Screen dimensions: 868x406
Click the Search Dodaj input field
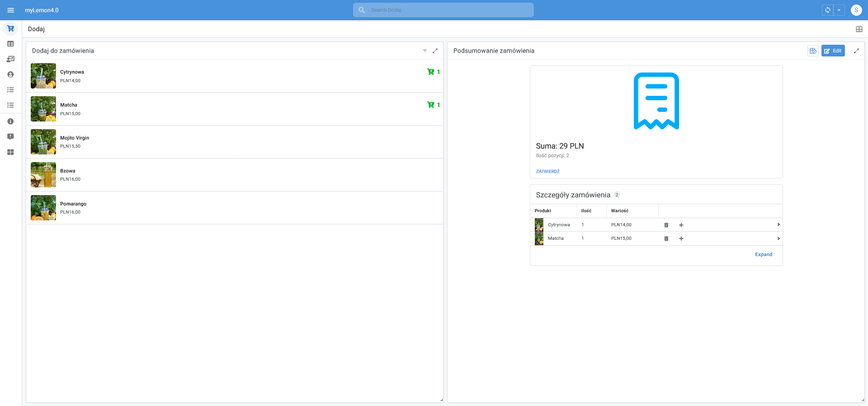tap(443, 10)
